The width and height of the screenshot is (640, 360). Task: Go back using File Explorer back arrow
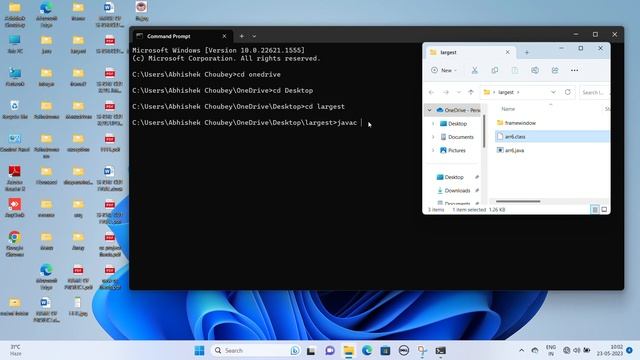[x=431, y=92]
